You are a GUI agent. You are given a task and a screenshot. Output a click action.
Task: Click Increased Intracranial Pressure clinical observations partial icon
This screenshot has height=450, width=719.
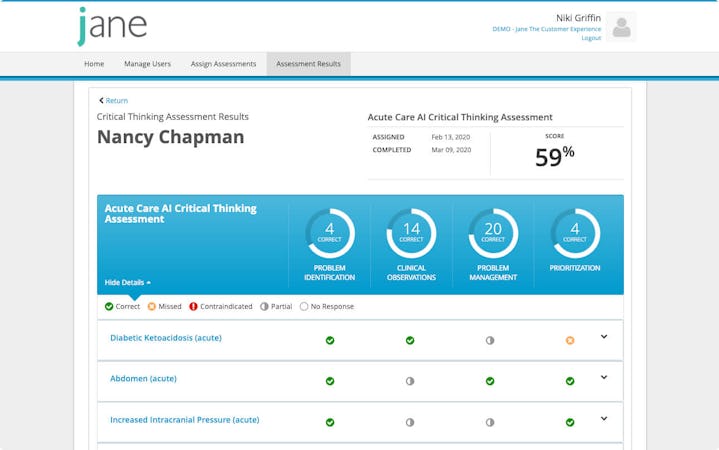[x=410, y=422]
